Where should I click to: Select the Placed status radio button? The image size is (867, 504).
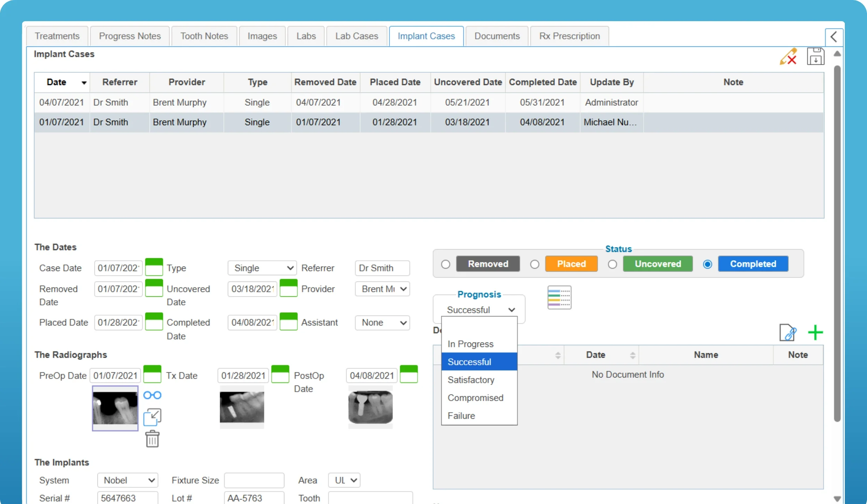pos(535,264)
